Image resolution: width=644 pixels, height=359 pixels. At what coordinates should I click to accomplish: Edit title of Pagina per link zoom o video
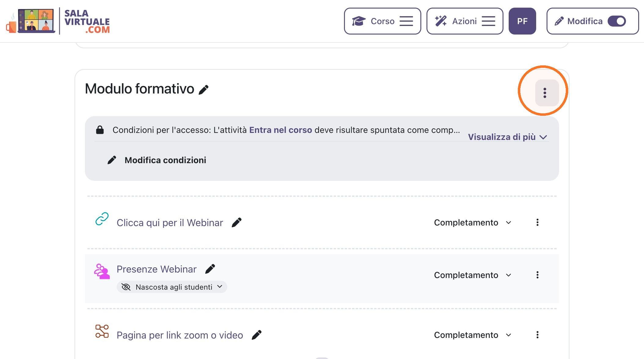pyautogui.click(x=257, y=335)
